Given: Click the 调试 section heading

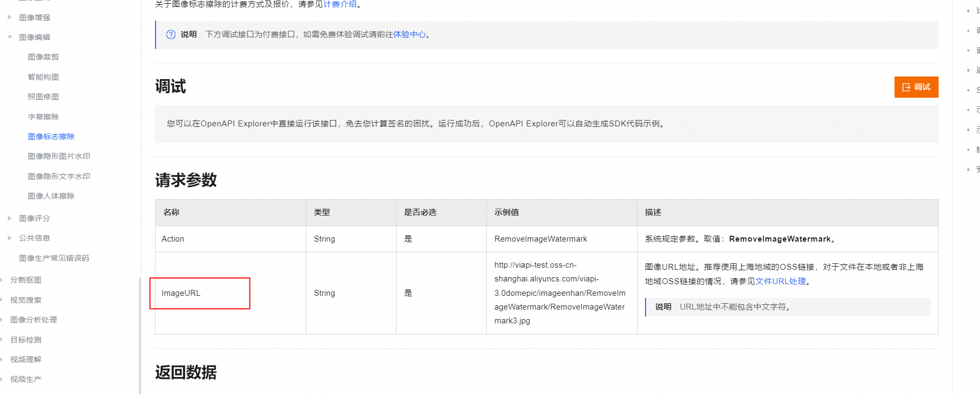Looking at the screenshot, I should tap(170, 87).
